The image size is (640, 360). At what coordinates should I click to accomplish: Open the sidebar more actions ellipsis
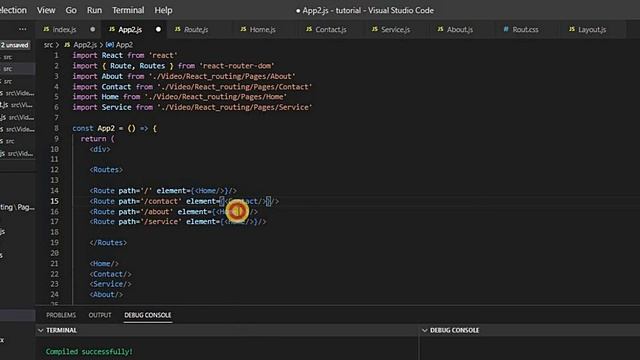point(23,29)
